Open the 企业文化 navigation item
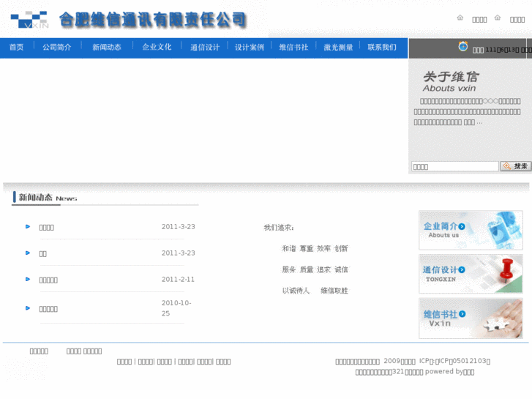 pyautogui.click(x=157, y=48)
